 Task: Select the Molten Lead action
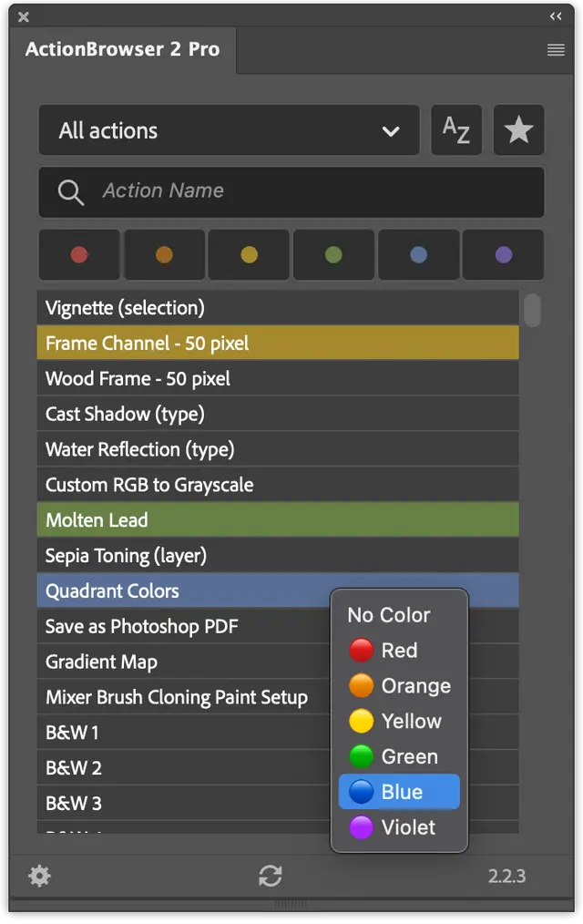click(x=278, y=519)
